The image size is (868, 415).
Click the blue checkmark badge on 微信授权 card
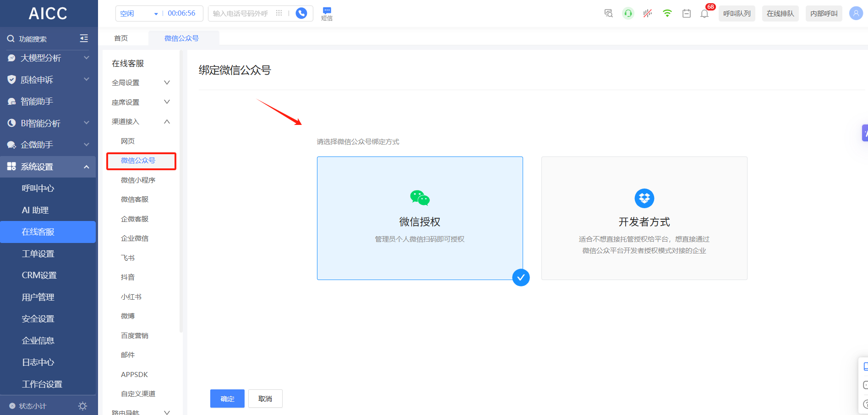point(521,277)
